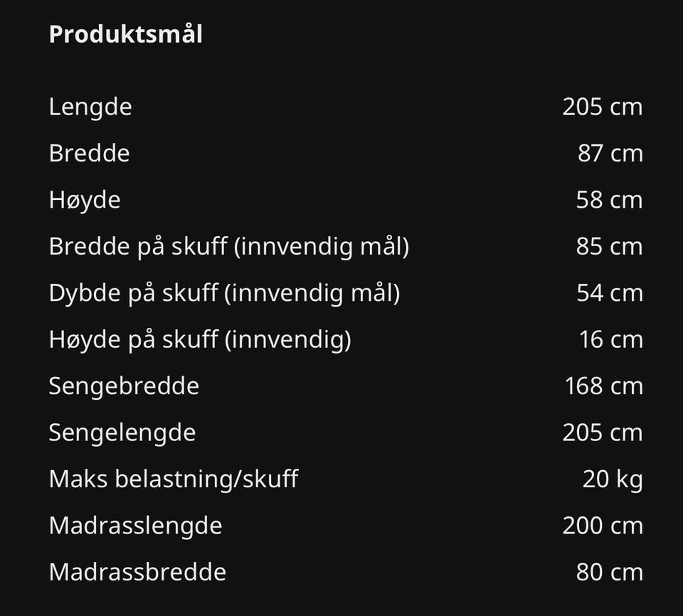Click the 85 cm drawer width value
Image resolution: width=683 pixels, height=616 pixels.
(609, 246)
